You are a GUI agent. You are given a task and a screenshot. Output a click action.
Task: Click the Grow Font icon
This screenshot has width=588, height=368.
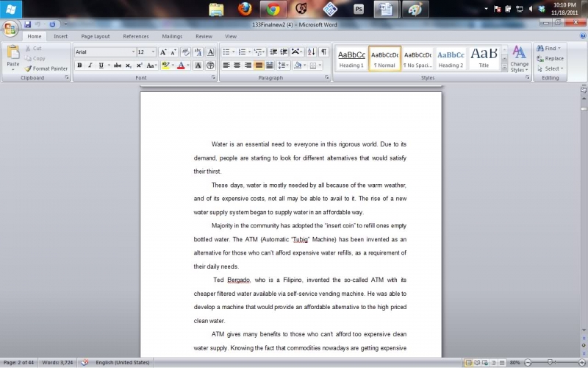[x=163, y=52]
